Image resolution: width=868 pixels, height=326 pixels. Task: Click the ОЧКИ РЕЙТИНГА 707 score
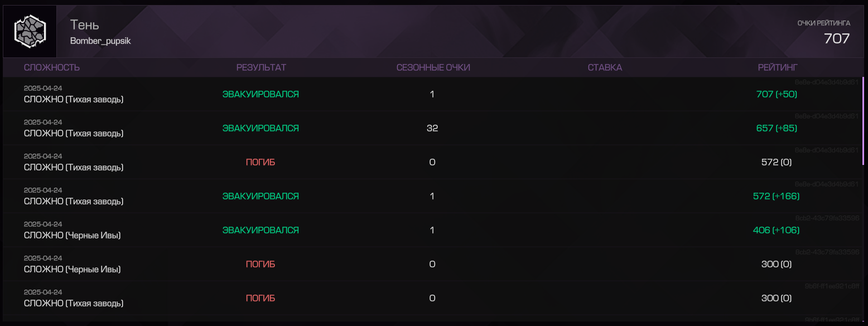click(836, 38)
